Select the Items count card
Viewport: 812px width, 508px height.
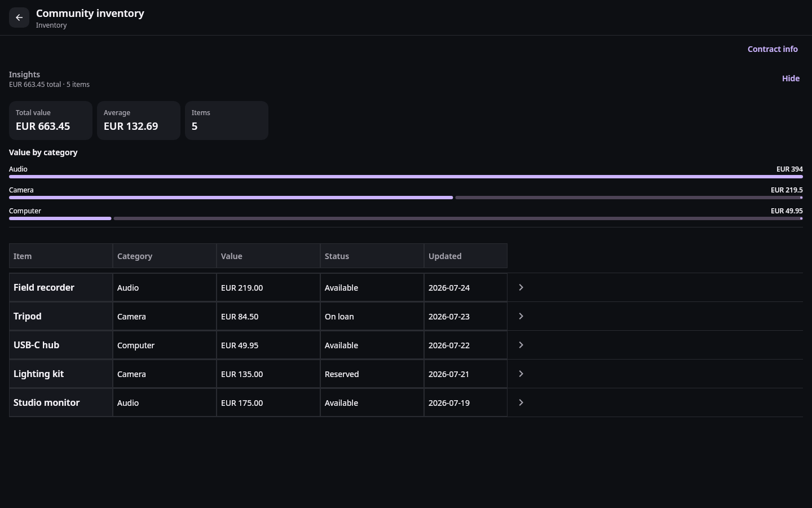click(x=227, y=120)
